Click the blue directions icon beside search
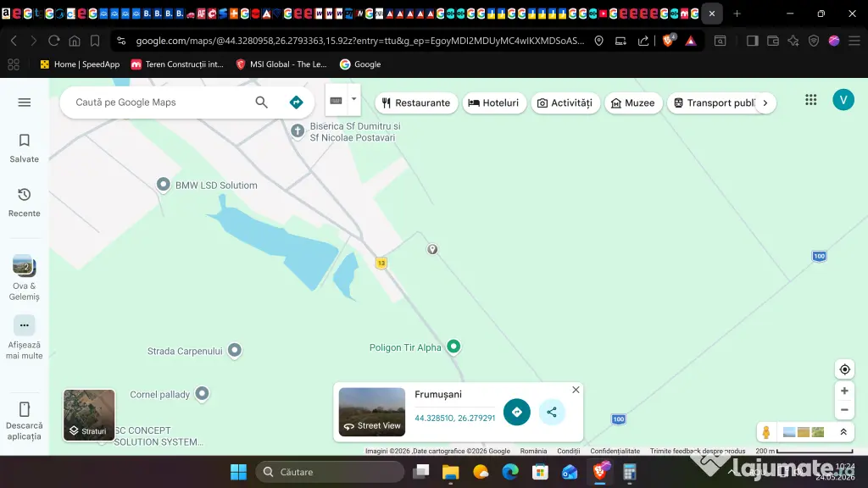 (x=296, y=103)
